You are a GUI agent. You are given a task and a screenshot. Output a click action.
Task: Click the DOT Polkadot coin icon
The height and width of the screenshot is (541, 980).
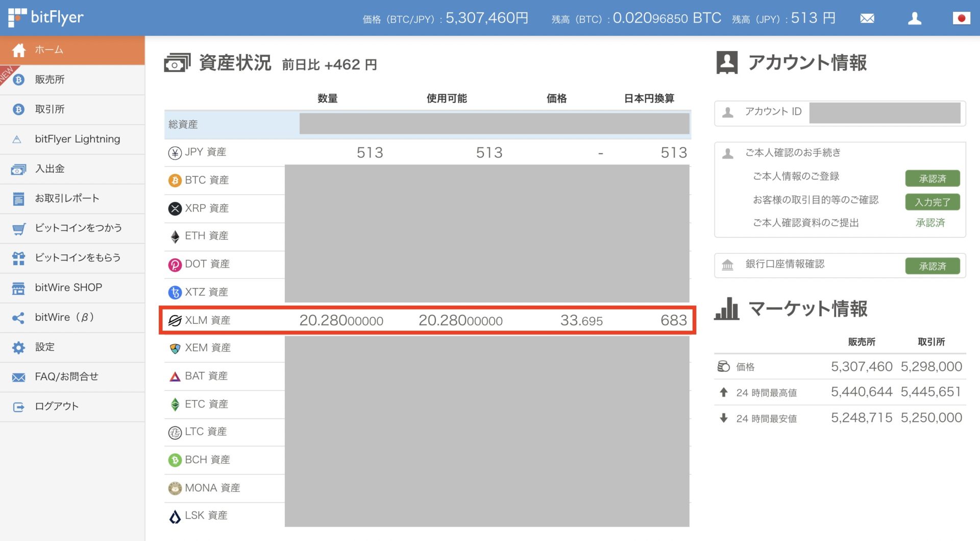(x=175, y=264)
